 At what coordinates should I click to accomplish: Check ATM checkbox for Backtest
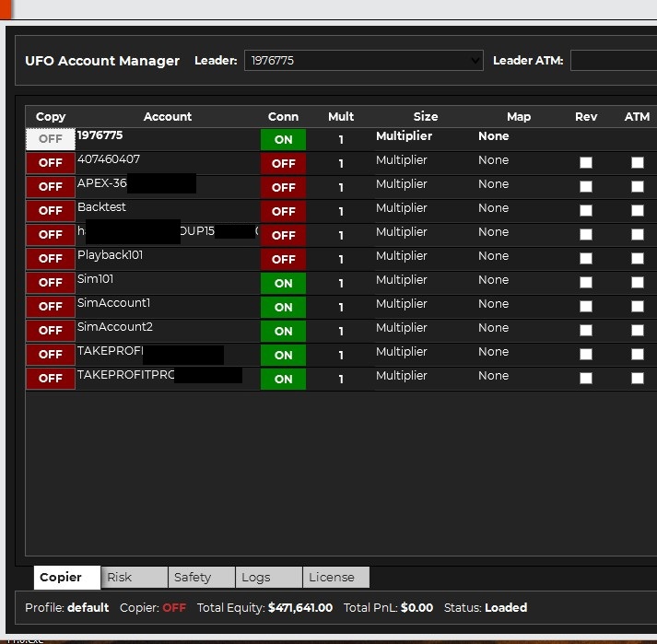pos(638,210)
